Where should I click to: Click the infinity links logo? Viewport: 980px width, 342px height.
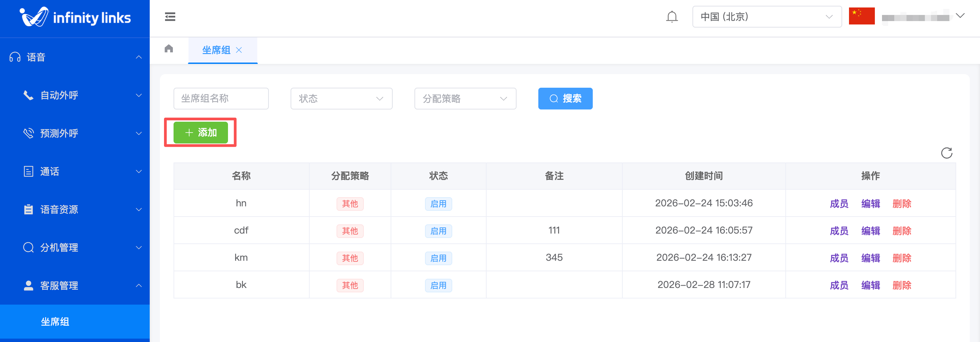tap(75, 17)
